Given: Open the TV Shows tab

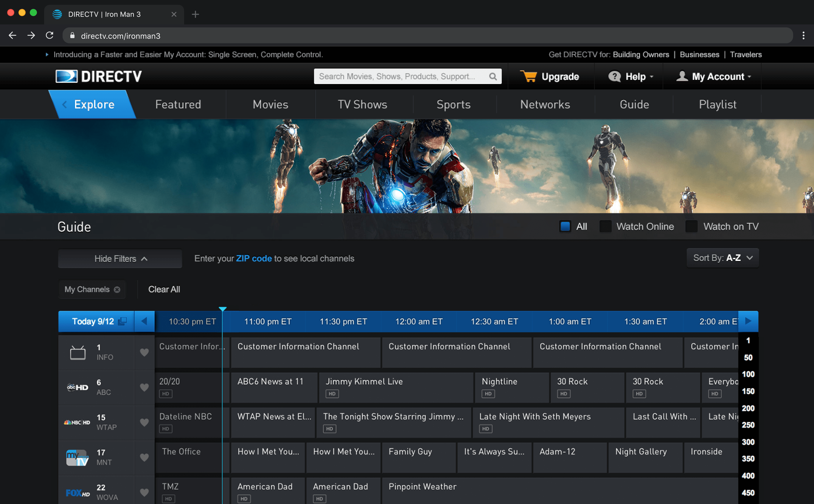Looking at the screenshot, I should coord(362,104).
